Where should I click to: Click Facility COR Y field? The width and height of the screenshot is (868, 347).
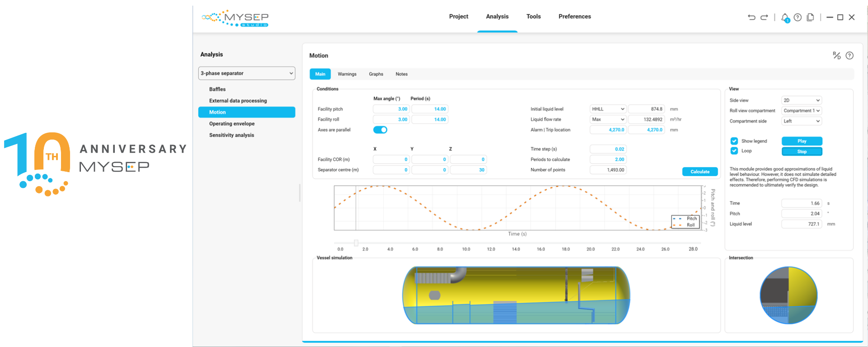[x=429, y=159]
